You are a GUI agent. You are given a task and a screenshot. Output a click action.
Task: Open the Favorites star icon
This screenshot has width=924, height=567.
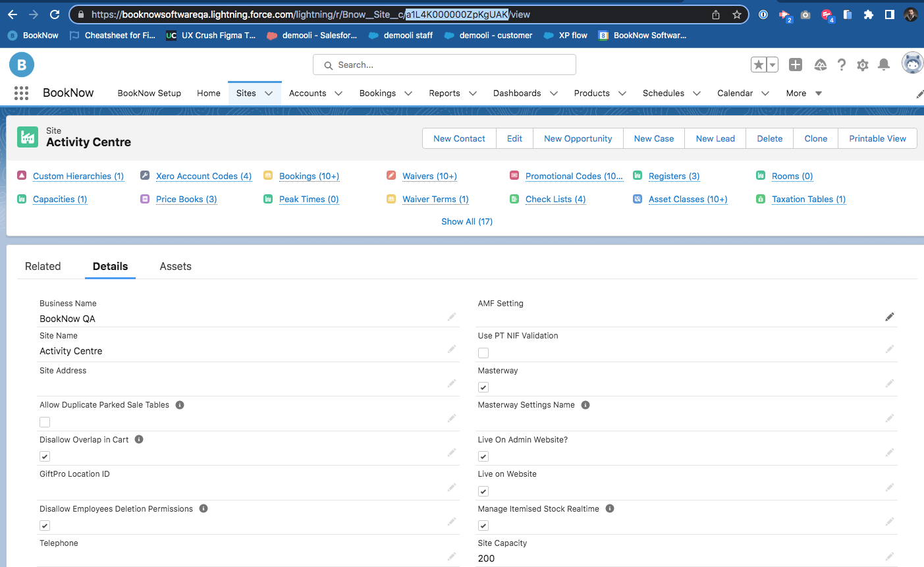(759, 65)
